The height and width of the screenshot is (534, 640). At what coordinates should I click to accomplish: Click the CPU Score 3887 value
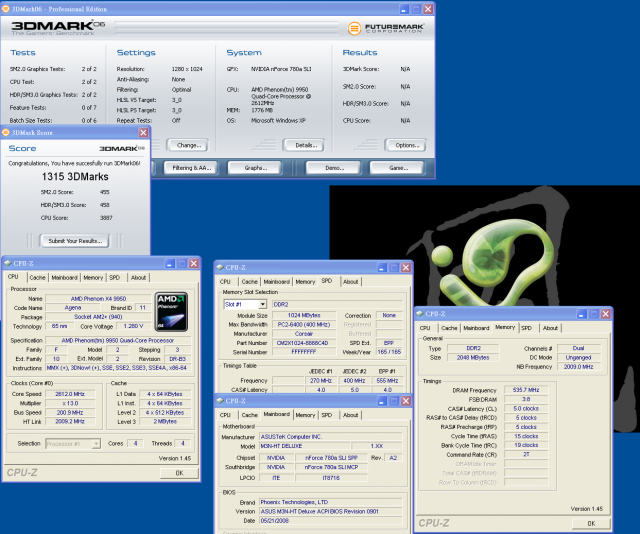coord(106,218)
